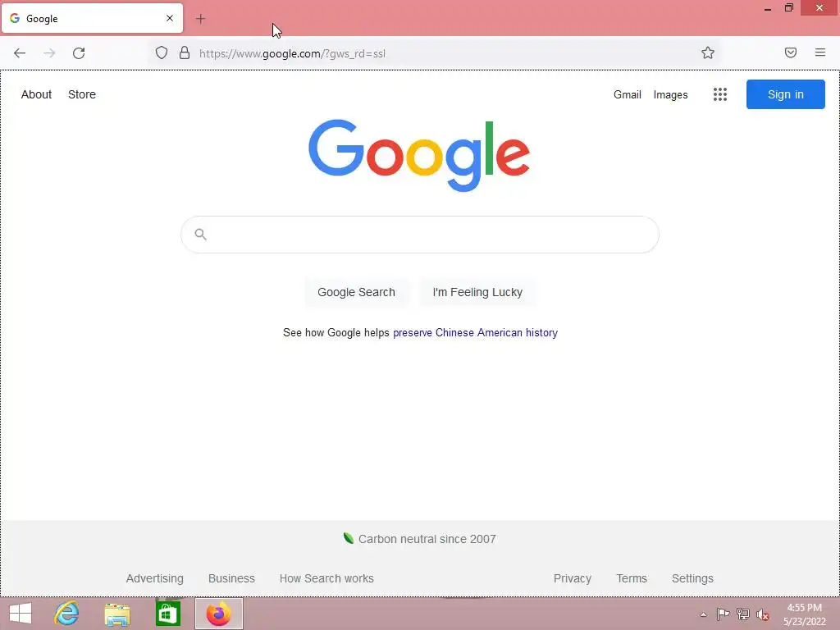Open Action Center flag icon

(723, 614)
